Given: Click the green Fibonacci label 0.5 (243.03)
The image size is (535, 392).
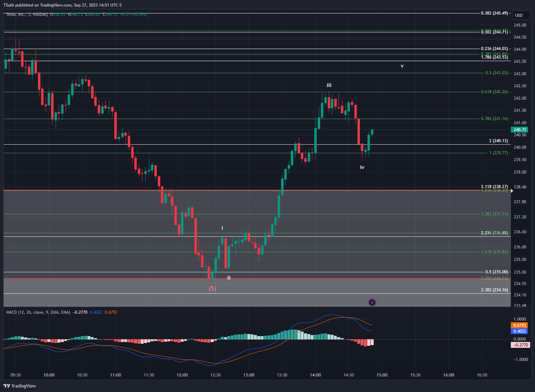Looking at the screenshot, I should tap(497, 73).
